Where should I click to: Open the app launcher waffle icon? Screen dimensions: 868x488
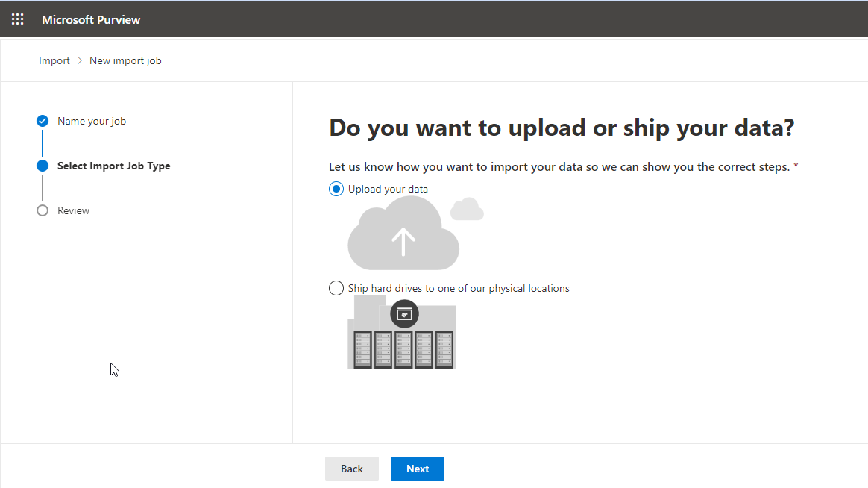pyautogui.click(x=17, y=19)
